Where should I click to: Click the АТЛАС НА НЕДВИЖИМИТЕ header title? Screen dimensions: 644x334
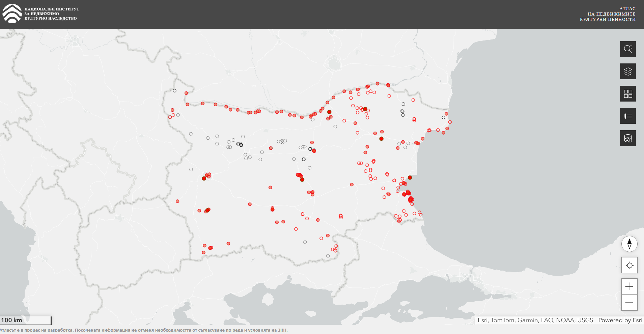(608, 14)
